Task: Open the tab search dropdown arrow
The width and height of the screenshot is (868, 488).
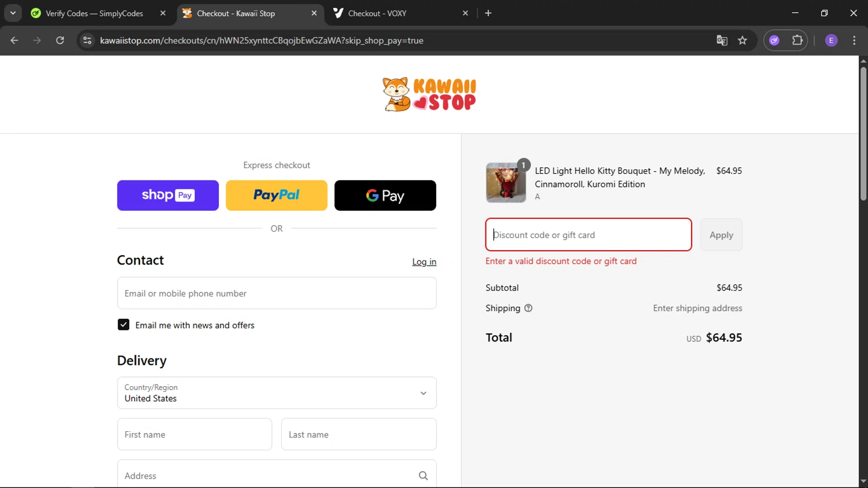Action: [x=13, y=13]
